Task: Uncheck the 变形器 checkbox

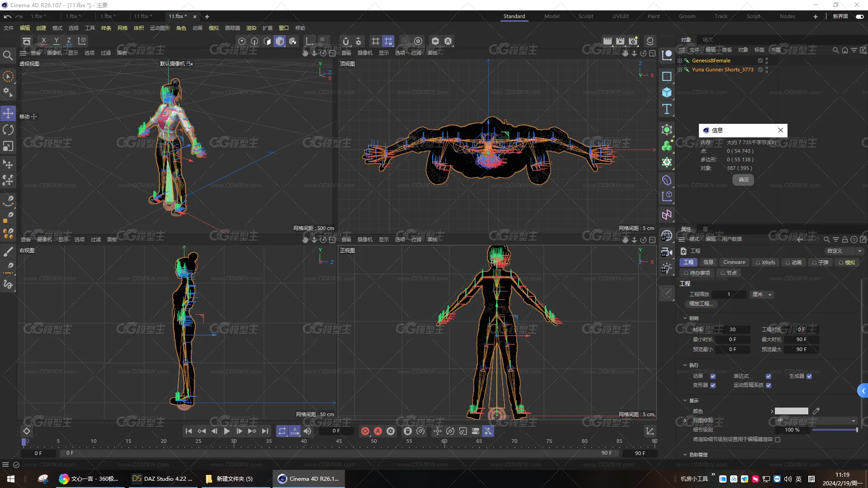Action: [x=713, y=385]
